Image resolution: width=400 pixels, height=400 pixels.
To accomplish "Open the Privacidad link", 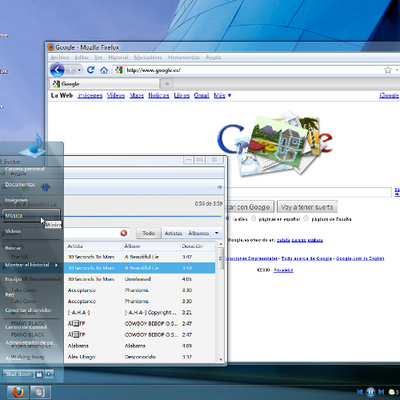I will pos(283,270).
